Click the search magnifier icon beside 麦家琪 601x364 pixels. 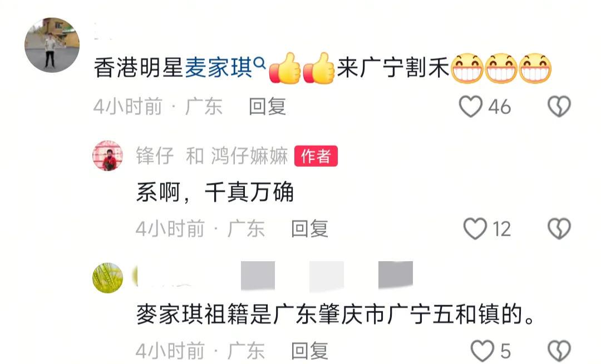(x=260, y=62)
